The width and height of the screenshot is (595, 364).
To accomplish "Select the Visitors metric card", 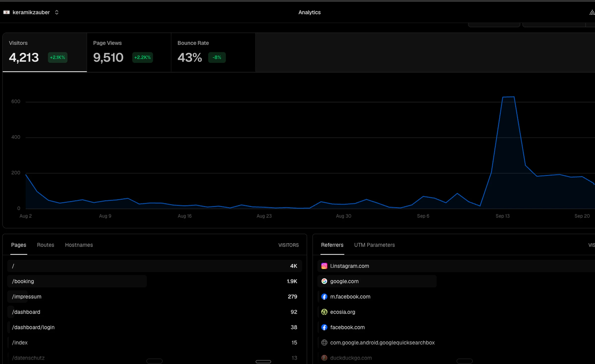I will click(45, 52).
